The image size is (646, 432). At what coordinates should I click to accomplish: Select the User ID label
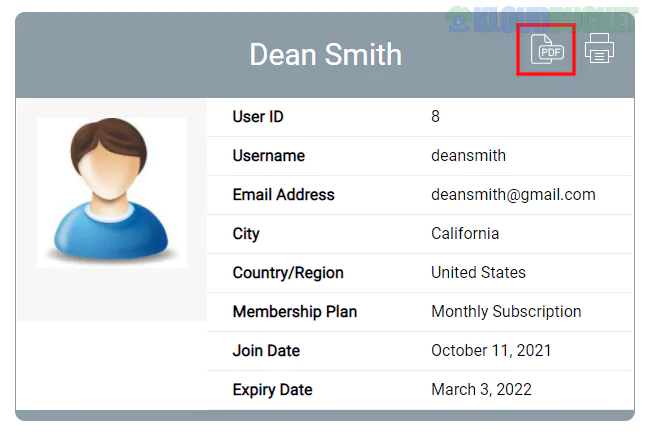coord(258,117)
